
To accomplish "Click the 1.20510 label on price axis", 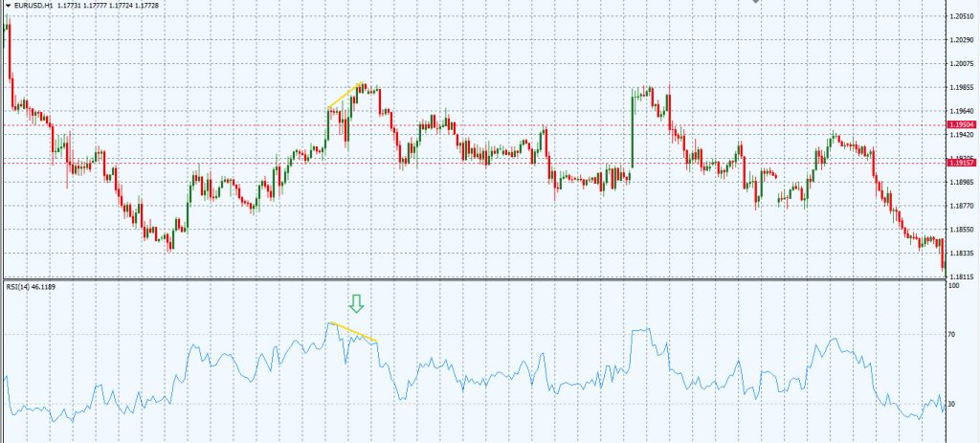I will [961, 16].
